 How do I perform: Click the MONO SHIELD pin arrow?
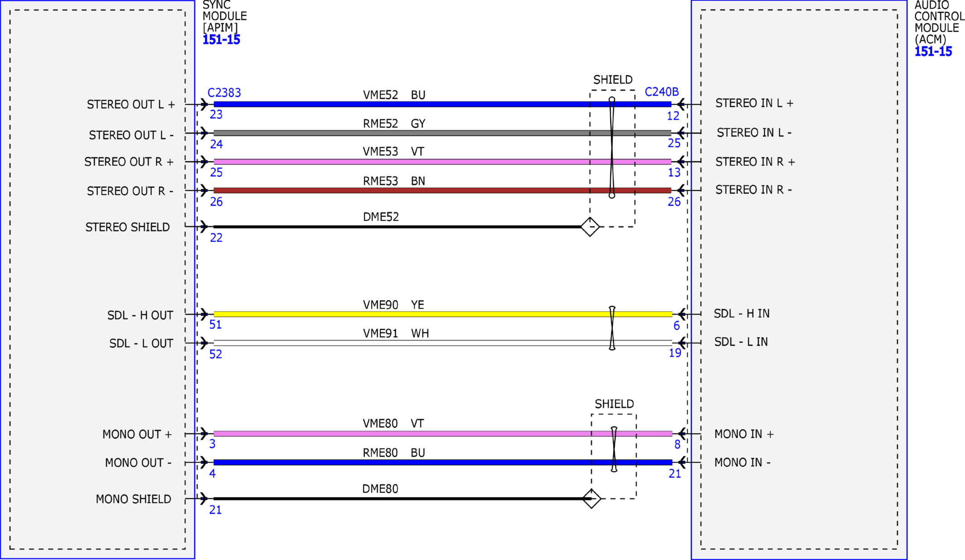[x=204, y=498]
